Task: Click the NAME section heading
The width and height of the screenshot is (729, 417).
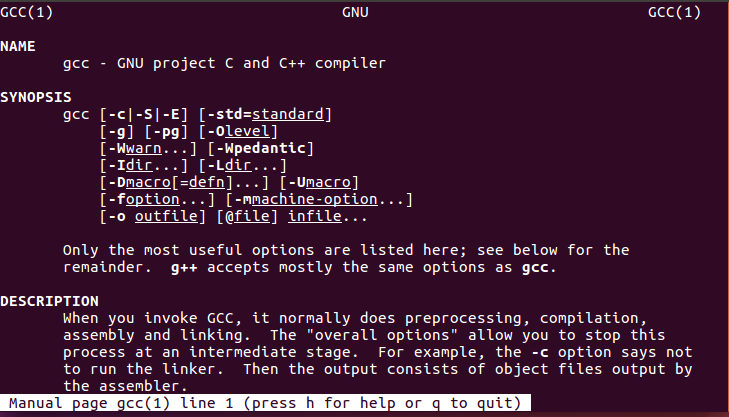Action: tap(18, 46)
